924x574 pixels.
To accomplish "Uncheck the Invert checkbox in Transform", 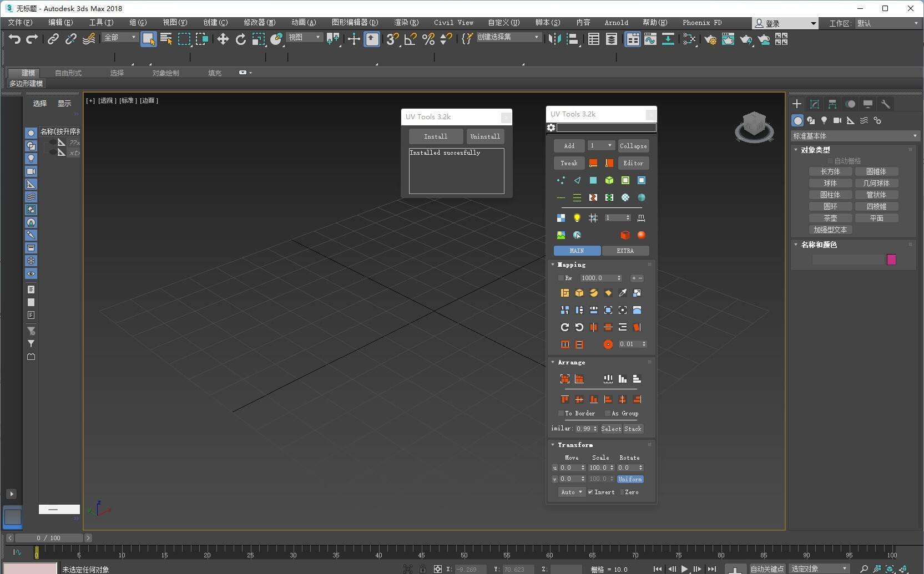I will (590, 492).
